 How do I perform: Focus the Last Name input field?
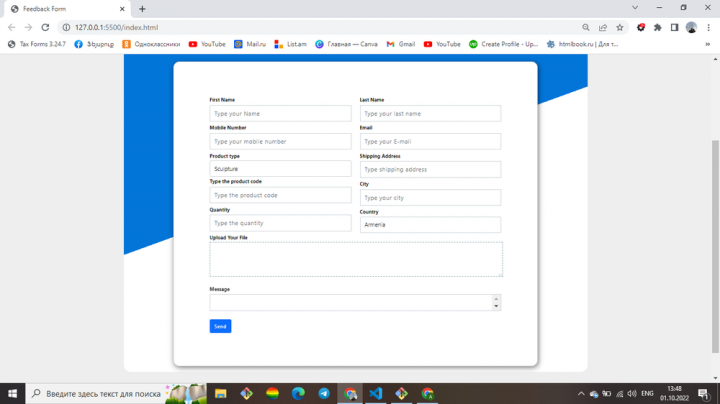point(430,113)
